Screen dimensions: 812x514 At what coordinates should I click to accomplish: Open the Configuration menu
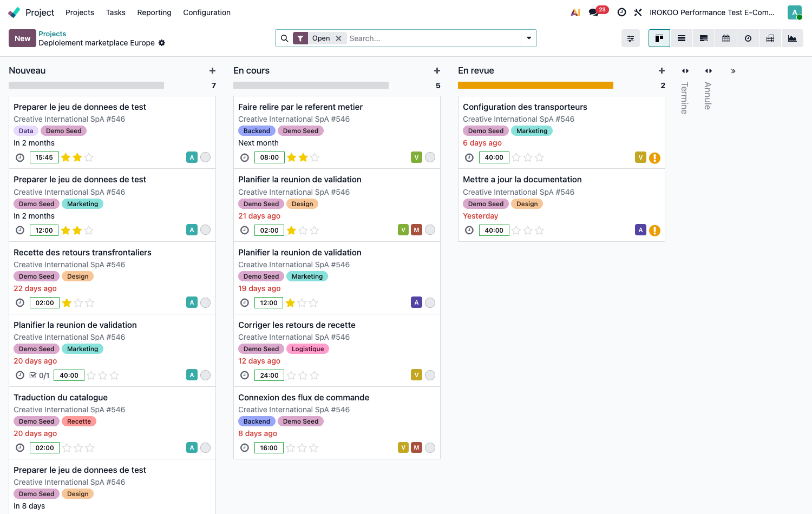(207, 12)
